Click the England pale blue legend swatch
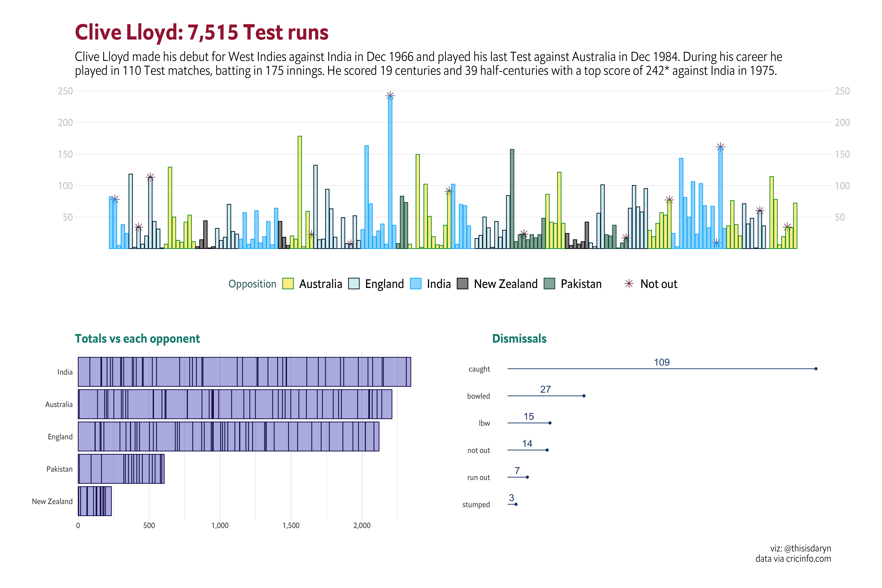 coord(354,284)
